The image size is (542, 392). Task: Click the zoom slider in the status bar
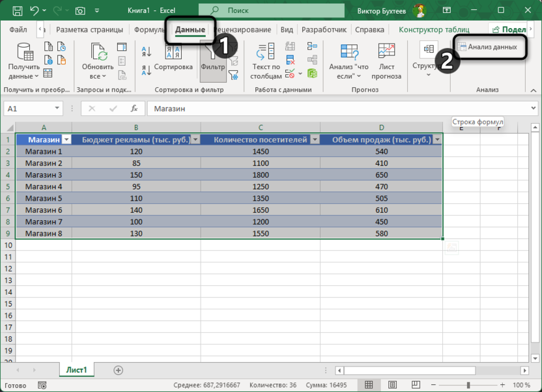point(468,385)
